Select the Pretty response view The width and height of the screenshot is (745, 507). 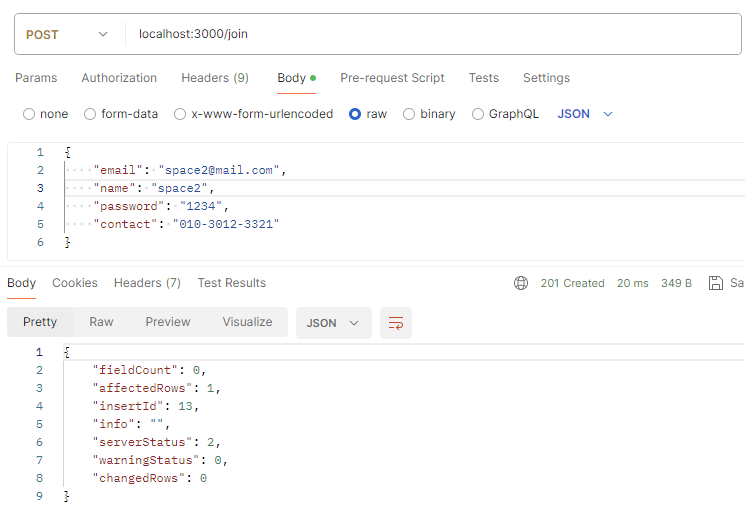tap(40, 322)
